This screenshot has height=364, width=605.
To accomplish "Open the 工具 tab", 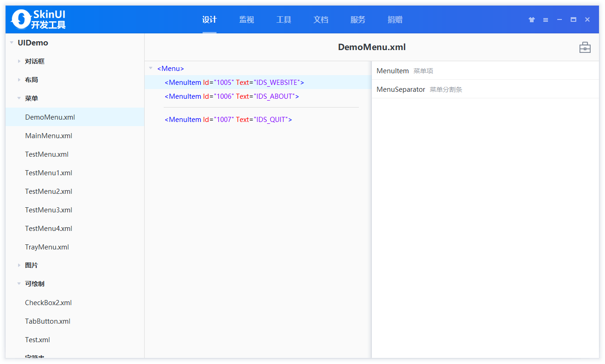I will (284, 19).
